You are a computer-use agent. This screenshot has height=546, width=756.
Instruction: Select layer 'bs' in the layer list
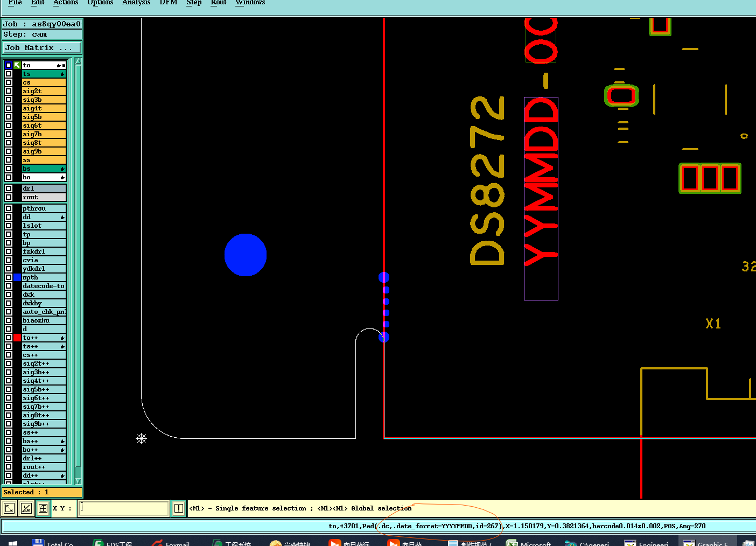[x=44, y=169]
